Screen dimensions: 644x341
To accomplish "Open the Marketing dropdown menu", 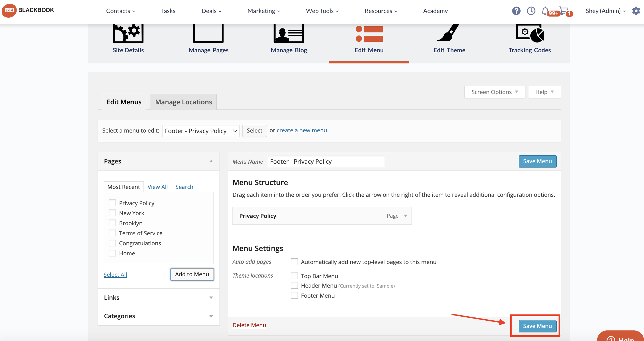I will click(x=264, y=11).
